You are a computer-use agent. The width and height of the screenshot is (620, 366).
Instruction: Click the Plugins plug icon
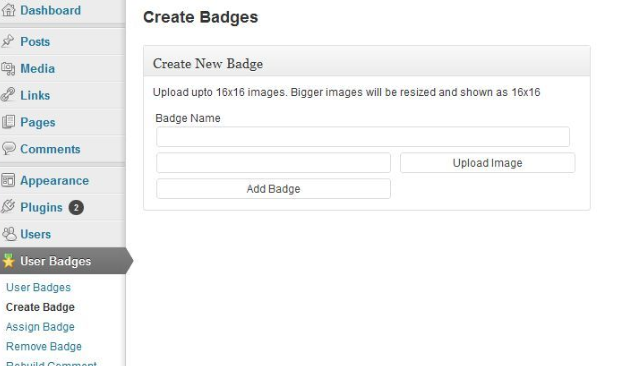tap(8, 207)
